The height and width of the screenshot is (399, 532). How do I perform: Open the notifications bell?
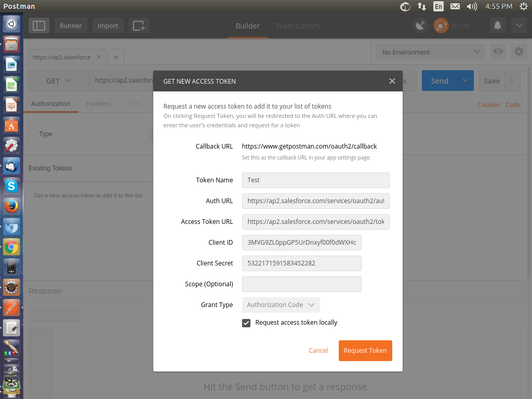(497, 26)
